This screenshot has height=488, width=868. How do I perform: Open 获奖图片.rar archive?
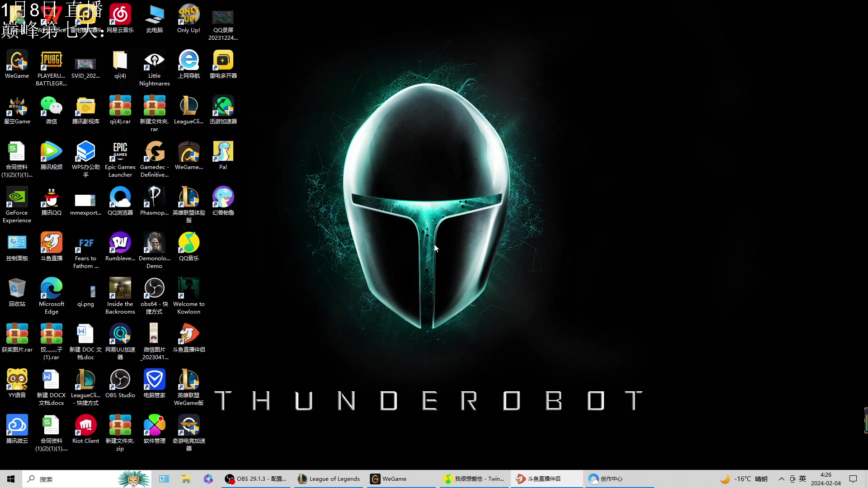coord(17,338)
